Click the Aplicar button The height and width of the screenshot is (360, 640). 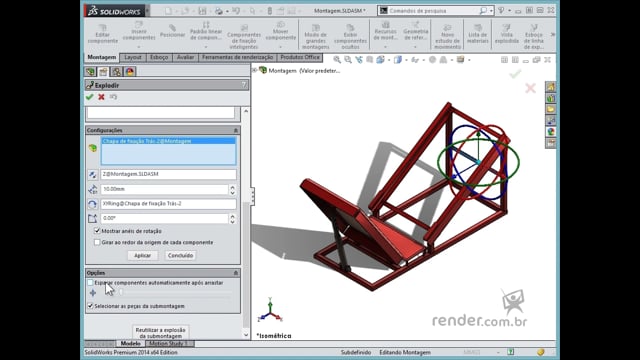click(x=142, y=256)
